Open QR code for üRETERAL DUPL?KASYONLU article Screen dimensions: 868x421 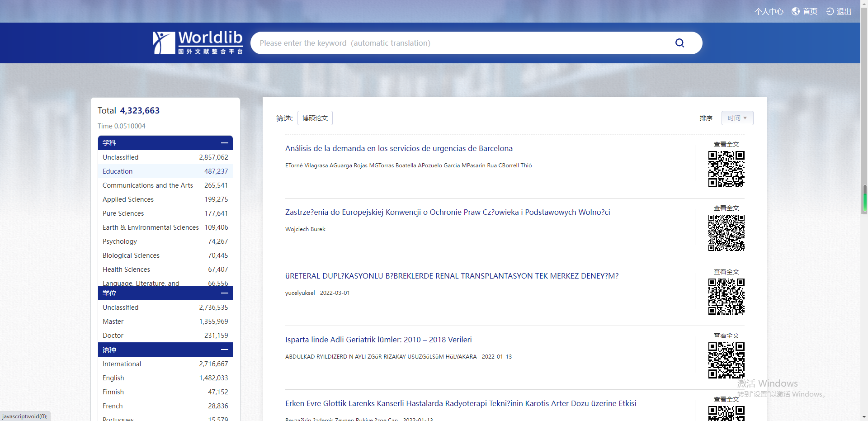point(726,297)
